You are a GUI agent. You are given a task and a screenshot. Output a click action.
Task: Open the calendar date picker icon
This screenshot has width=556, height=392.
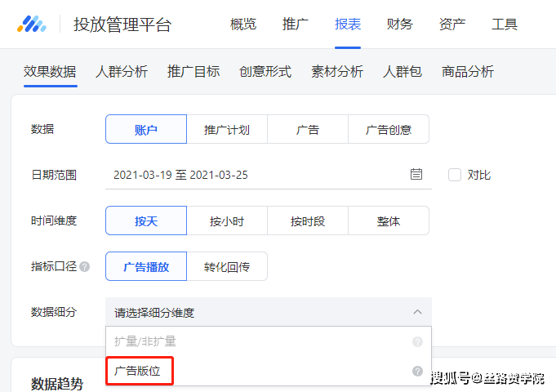[x=416, y=175]
